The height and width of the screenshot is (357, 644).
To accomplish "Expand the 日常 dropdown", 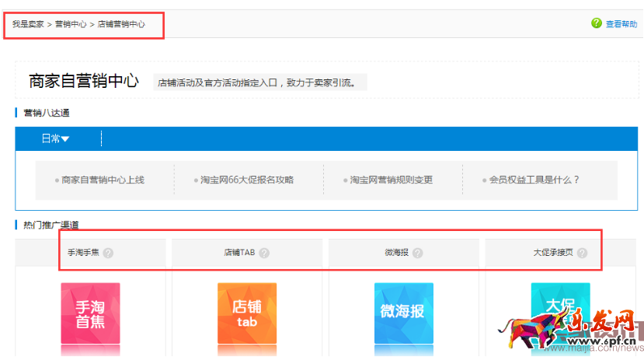I will coord(55,138).
